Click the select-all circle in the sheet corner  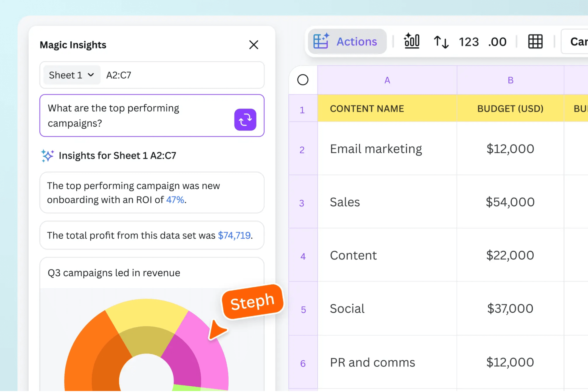303,80
